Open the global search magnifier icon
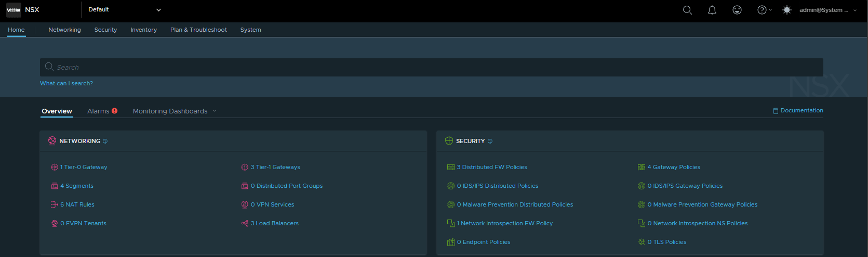868x257 pixels. click(x=687, y=10)
